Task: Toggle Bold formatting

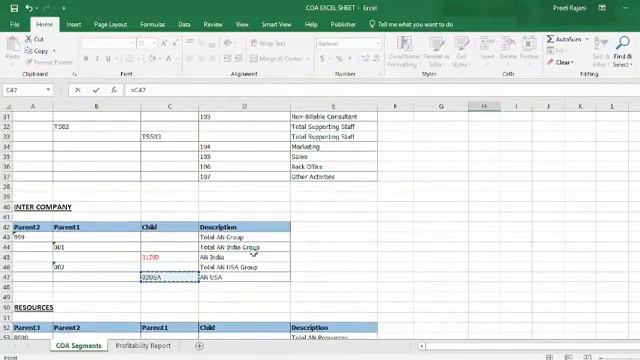Action: tap(86, 59)
